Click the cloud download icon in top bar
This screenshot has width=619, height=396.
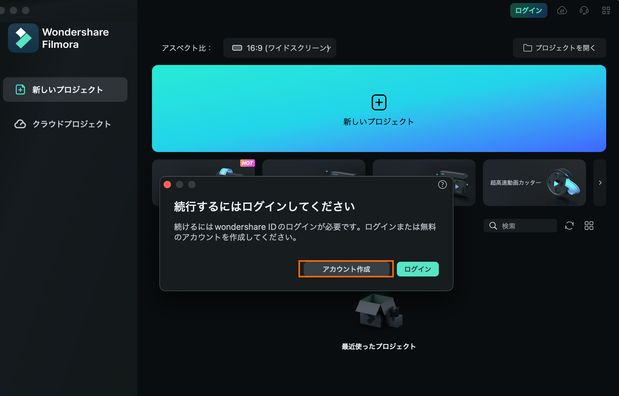coord(562,11)
